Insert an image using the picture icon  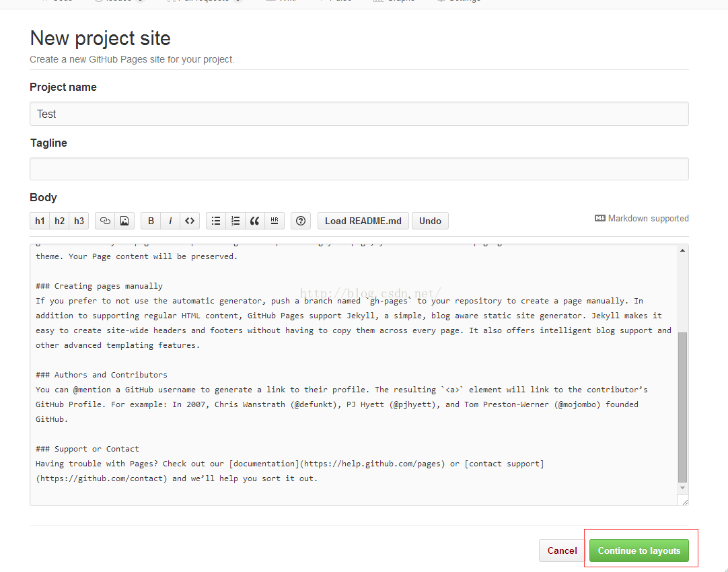124,221
